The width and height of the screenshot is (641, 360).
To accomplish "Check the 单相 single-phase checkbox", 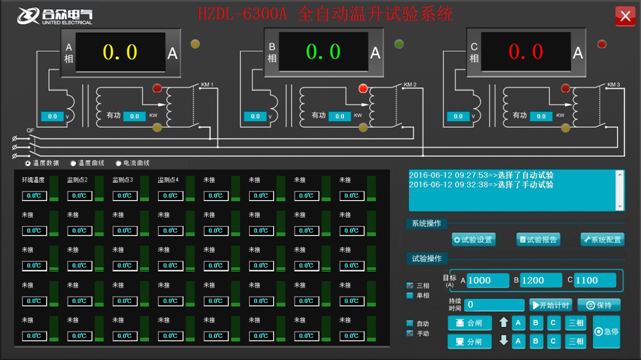I will [x=410, y=295].
